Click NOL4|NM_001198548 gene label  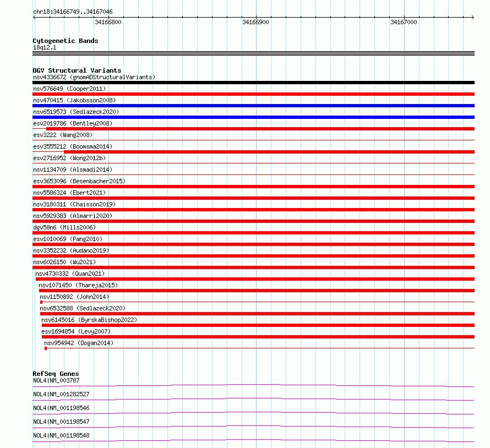coord(61,435)
